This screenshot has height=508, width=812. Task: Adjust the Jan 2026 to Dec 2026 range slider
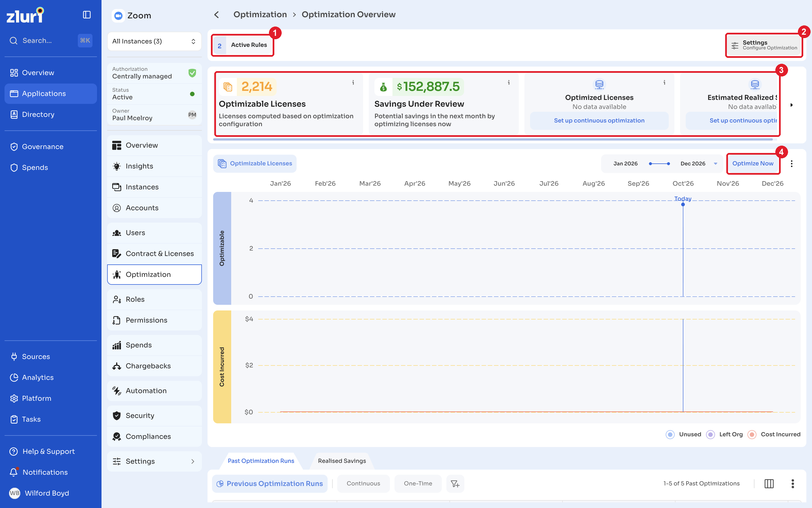coord(659,164)
